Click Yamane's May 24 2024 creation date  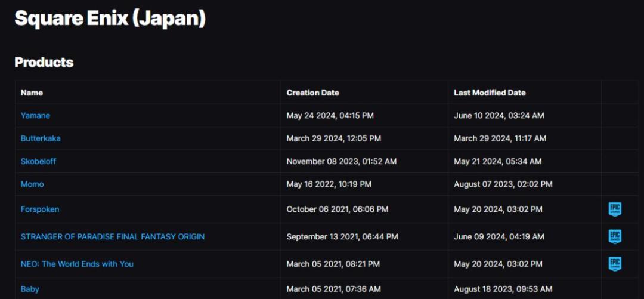coord(330,116)
